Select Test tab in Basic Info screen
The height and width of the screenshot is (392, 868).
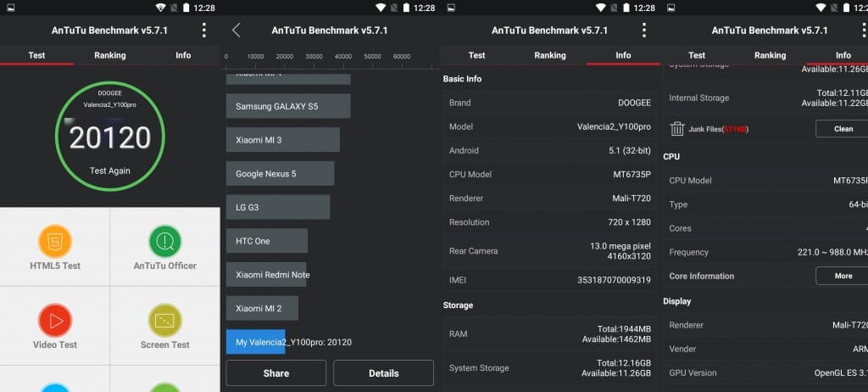click(x=476, y=55)
